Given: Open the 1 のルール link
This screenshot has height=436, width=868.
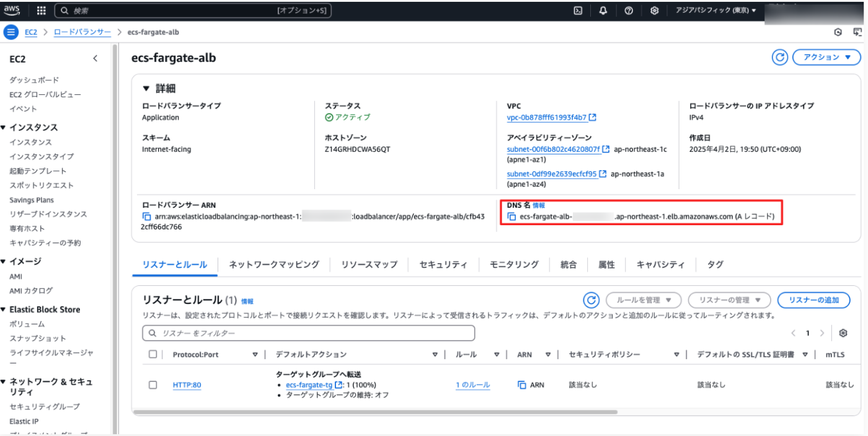Looking at the screenshot, I should click(472, 385).
